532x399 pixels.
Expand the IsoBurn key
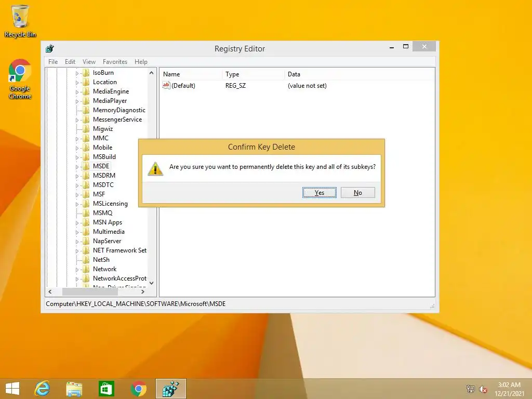pyautogui.click(x=77, y=73)
